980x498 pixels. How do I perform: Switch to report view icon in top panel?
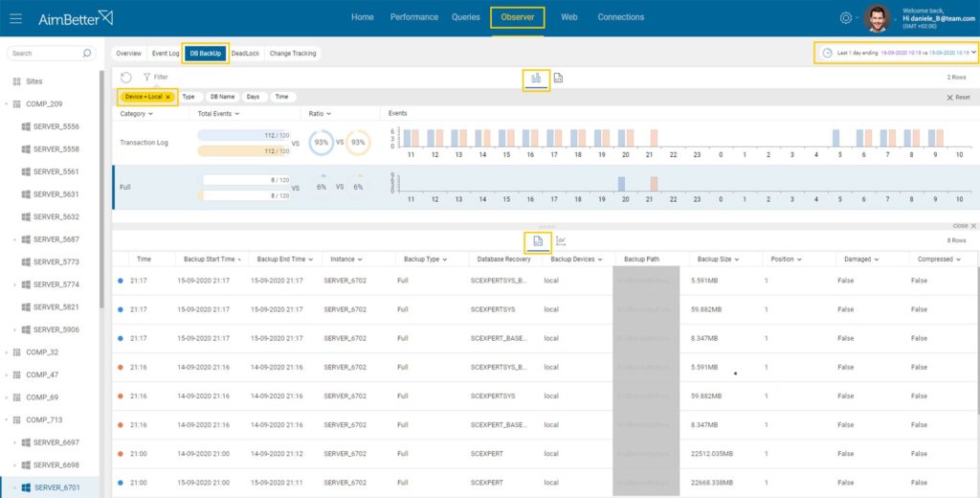point(558,78)
